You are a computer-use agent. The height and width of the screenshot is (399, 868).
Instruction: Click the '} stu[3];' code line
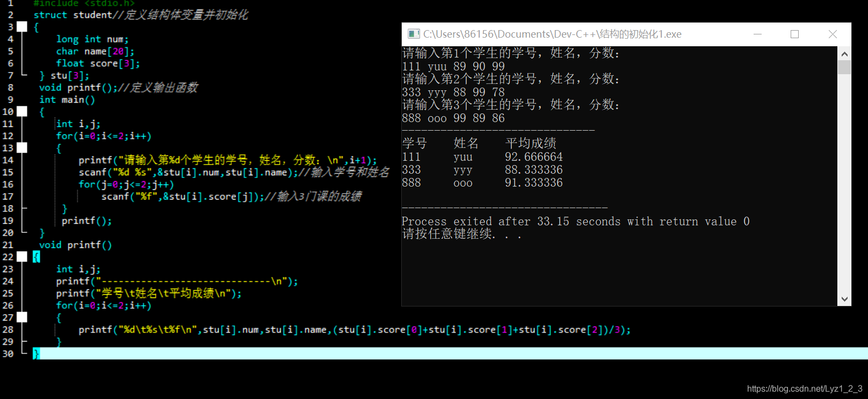(64, 75)
